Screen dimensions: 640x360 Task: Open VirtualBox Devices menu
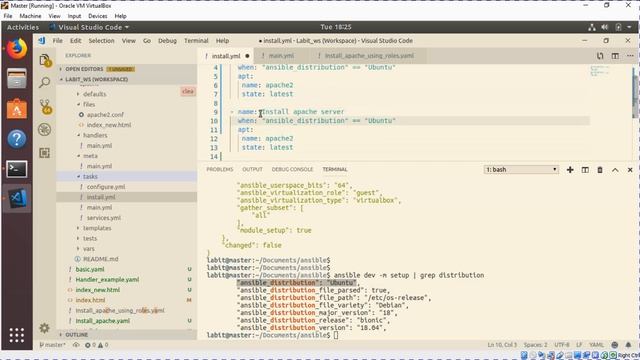pyautogui.click(x=98, y=16)
